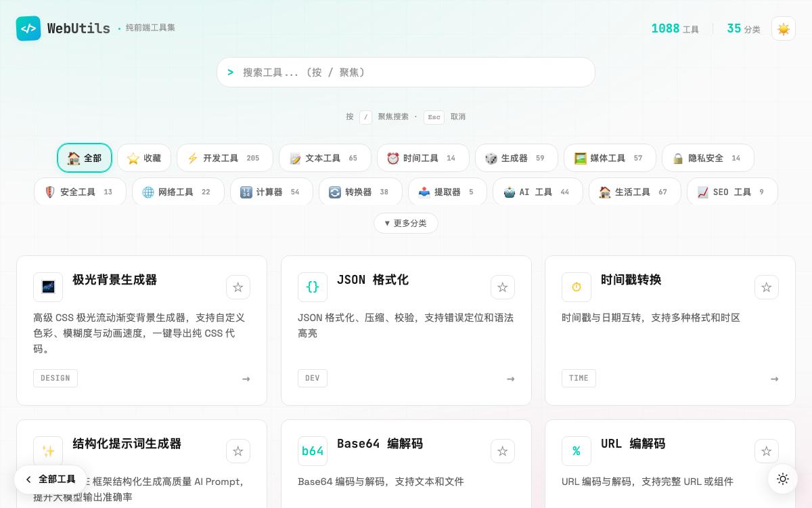Click the WebUtils code logo icon
Image resolution: width=812 pixels, height=508 pixels.
coord(28,28)
